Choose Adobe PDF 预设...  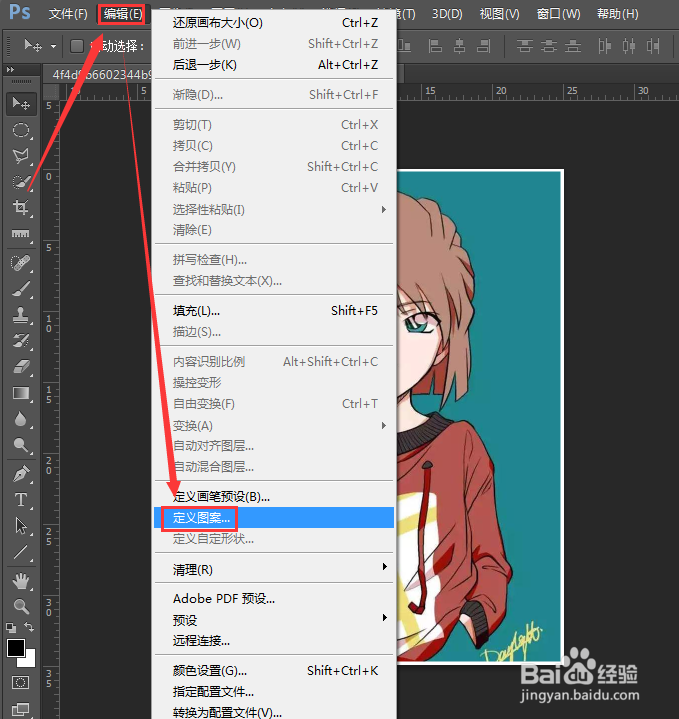[x=274, y=598]
